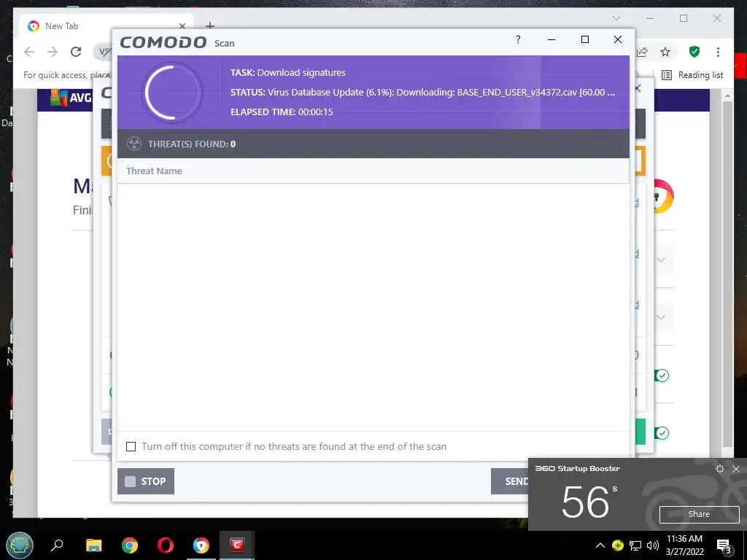747x560 pixels.
Task: Launch Google Chrome from the taskbar
Action: point(130,545)
